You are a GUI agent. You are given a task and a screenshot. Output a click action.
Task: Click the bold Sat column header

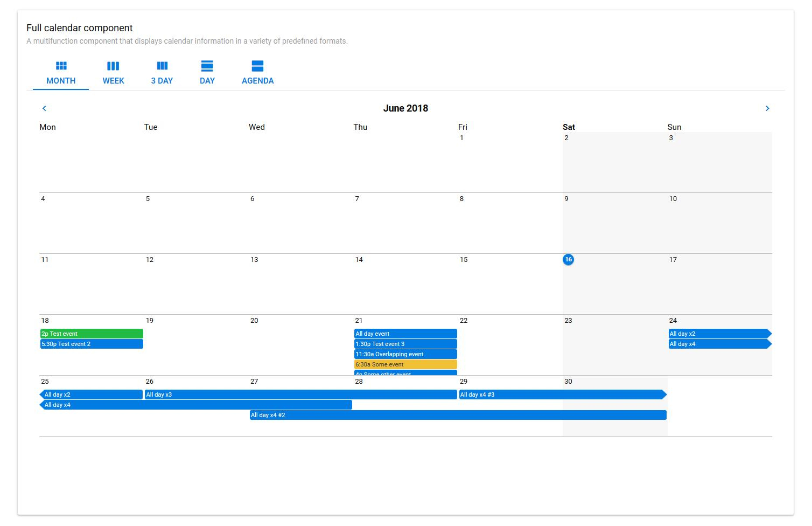point(569,127)
